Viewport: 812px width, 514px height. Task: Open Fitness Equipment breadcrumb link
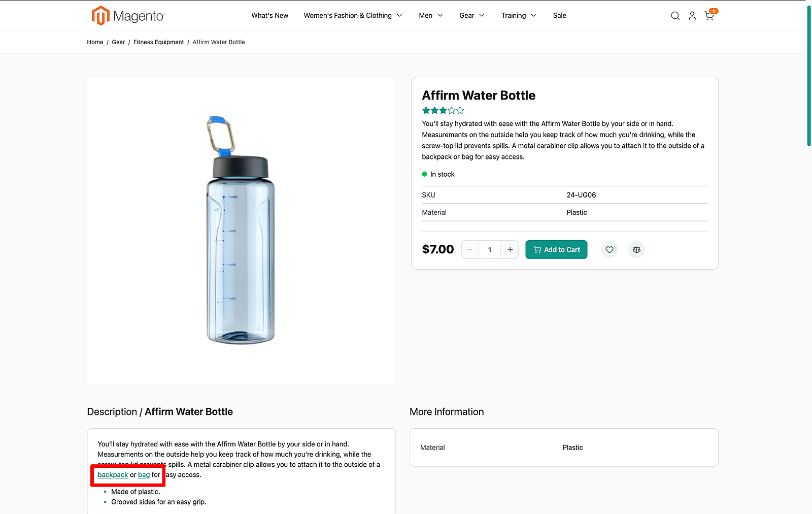click(158, 42)
